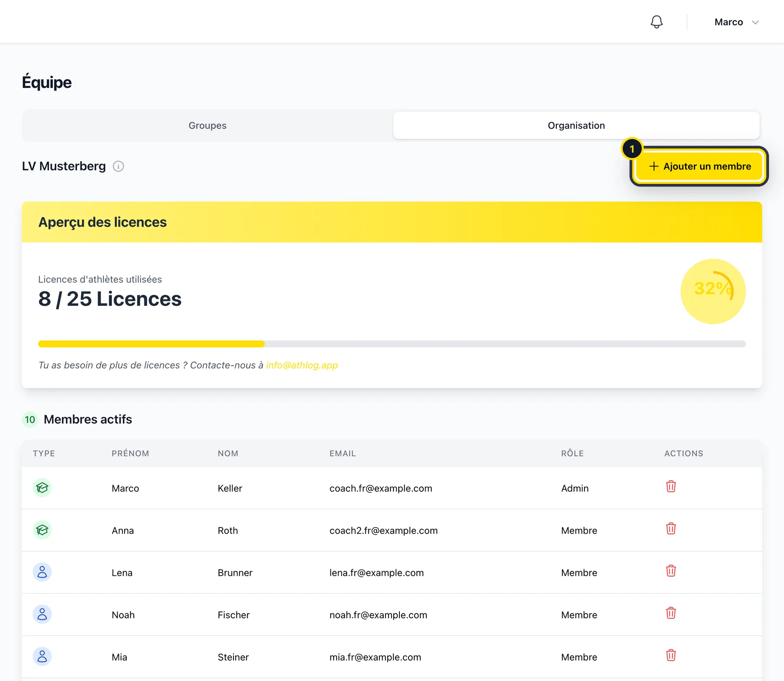Click the licence usage progress bar
Viewport: 784px width, 681px height.
coord(392,344)
